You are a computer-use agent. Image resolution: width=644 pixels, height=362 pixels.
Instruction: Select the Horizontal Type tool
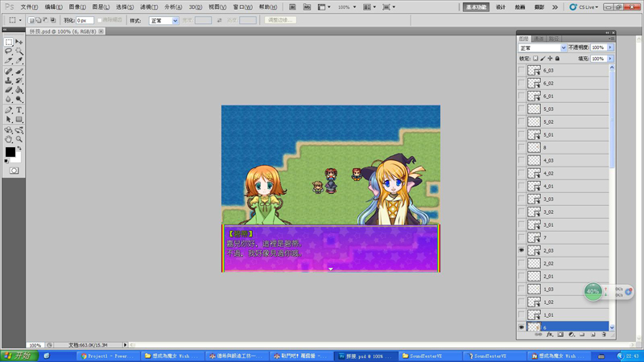click(19, 110)
